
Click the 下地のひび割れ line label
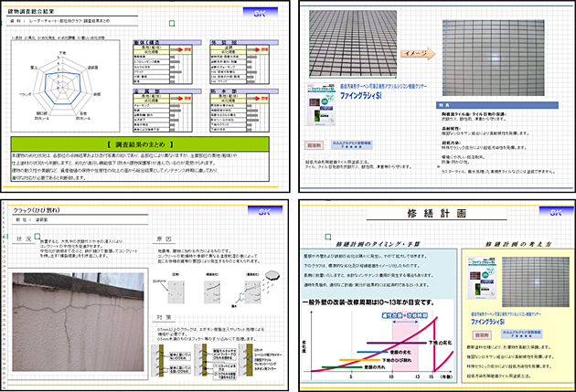[397, 360]
